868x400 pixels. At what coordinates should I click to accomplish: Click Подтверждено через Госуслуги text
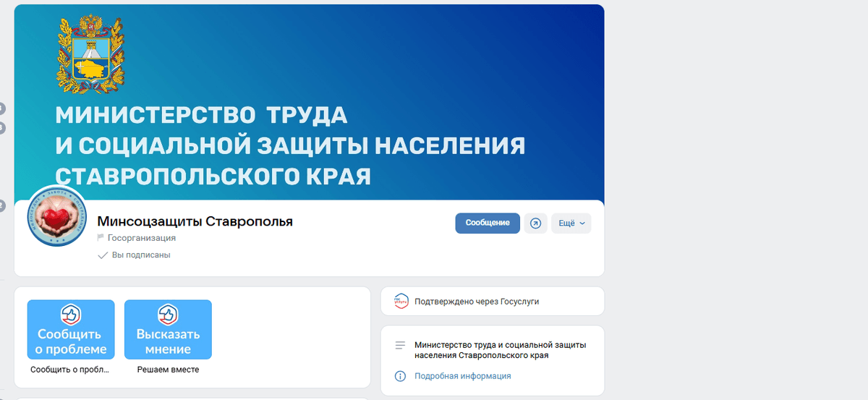(477, 302)
